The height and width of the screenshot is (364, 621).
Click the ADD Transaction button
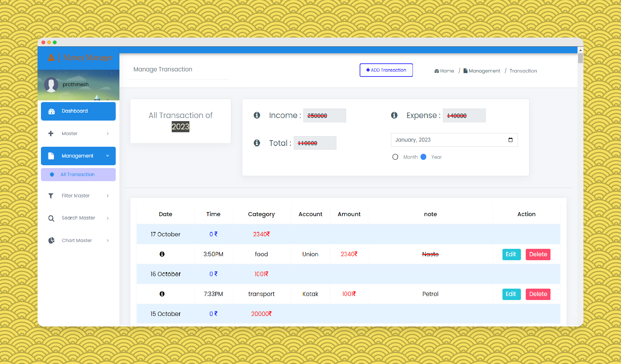coord(386,70)
